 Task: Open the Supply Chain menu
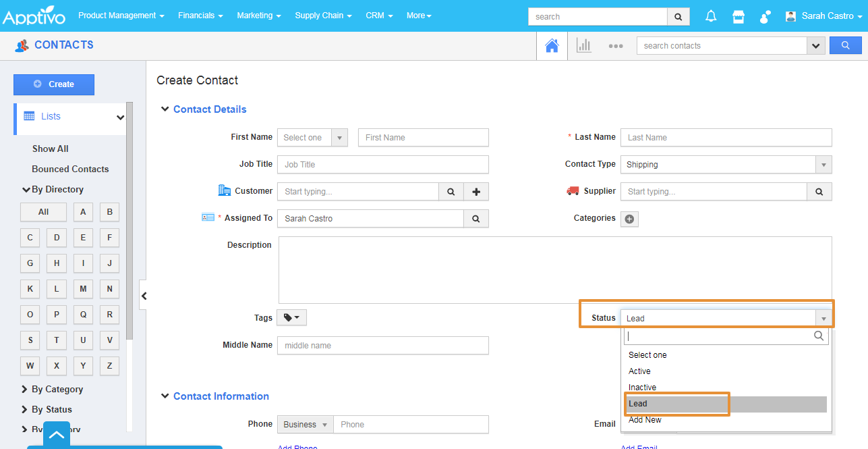click(x=323, y=16)
